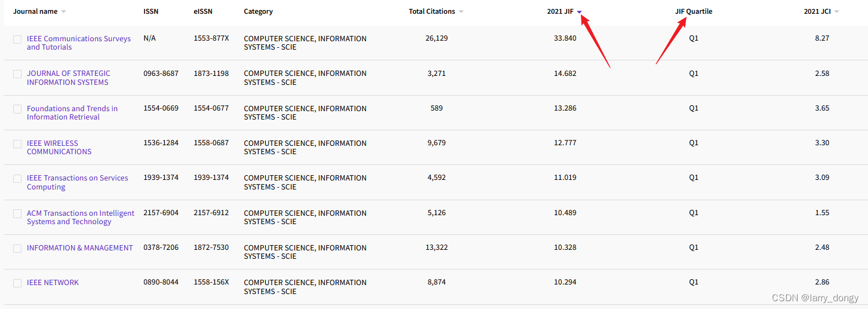
Task: Check the IEEE Network row checkbox
Action: (x=17, y=283)
